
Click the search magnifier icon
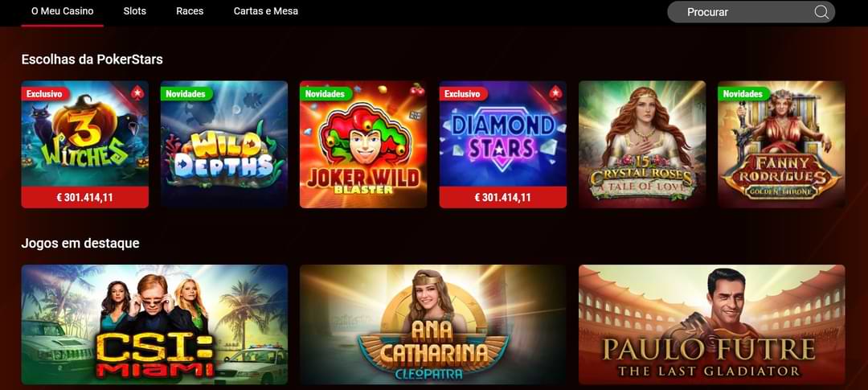point(821,12)
